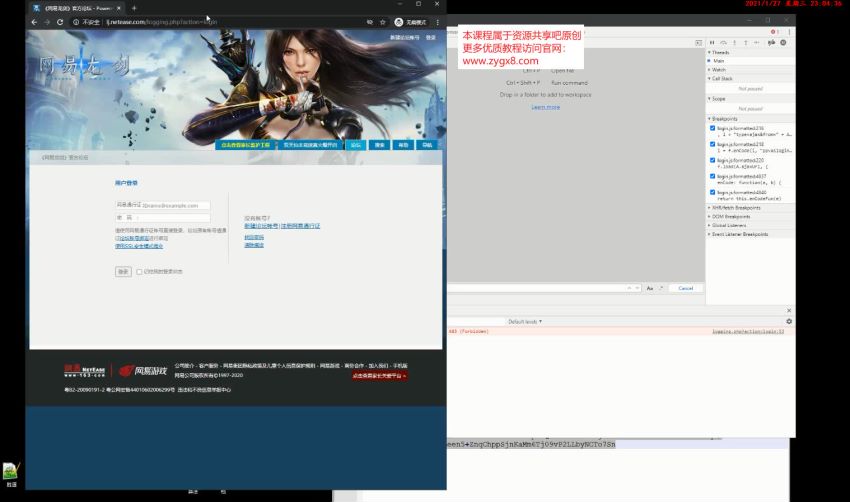This screenshot has width=850, height=502.
Task: Close the forum browser tab
Action: 119,8
